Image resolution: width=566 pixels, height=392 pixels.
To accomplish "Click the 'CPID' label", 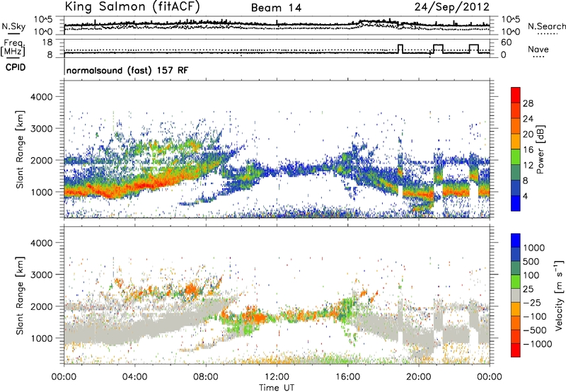I will pos(16,67).
